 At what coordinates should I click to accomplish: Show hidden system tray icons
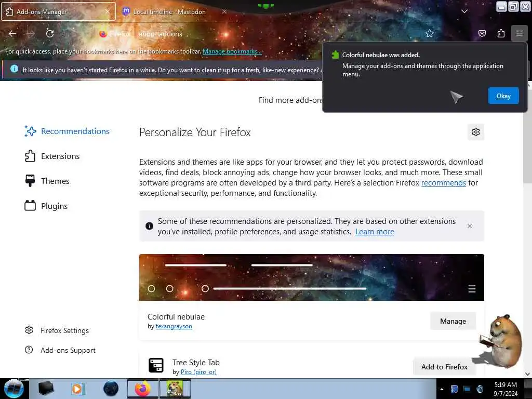(x=442, y=389)
